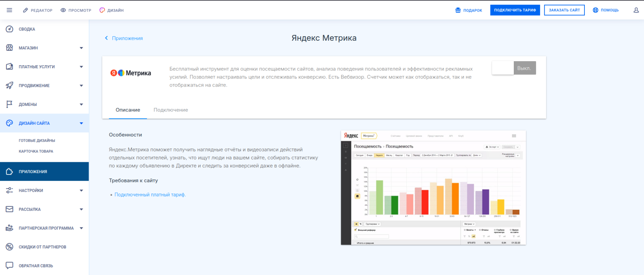Select Готовые дизайны submenu item
This screenshot has width=644, height=275.
pos(37,141)
